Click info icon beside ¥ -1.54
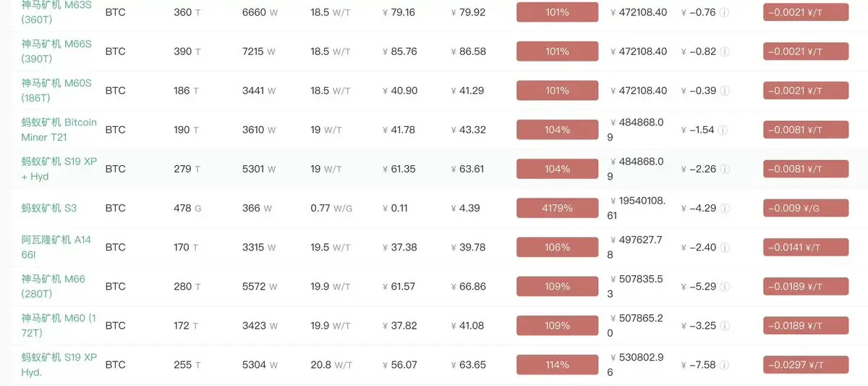868x386 pixels. coord(723,130)
